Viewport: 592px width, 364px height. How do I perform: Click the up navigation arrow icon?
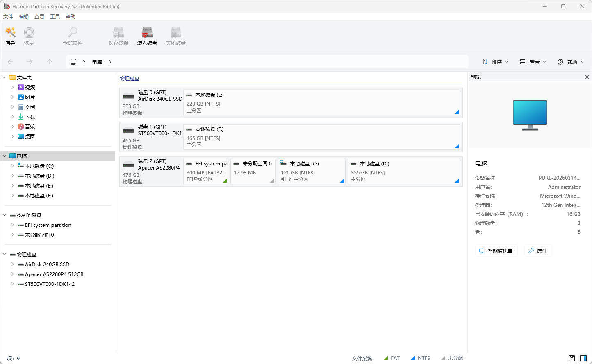pyautogui.click(x=49, y=61)
